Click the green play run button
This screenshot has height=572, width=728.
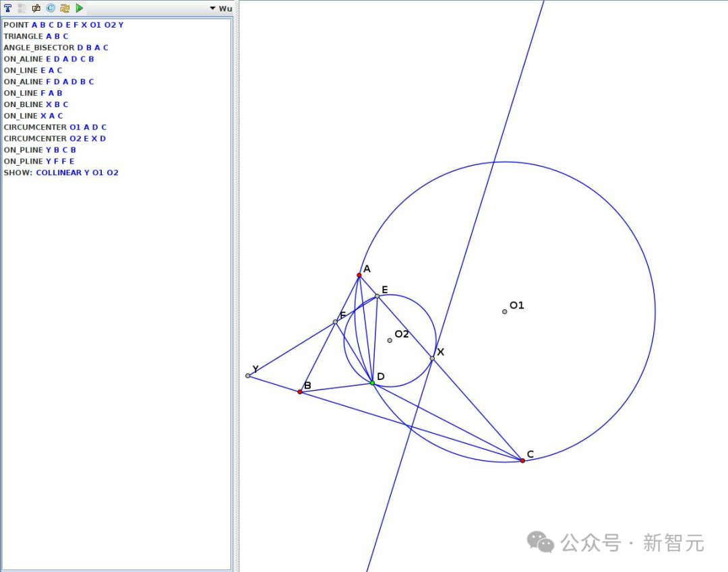[x=80, y=8]
